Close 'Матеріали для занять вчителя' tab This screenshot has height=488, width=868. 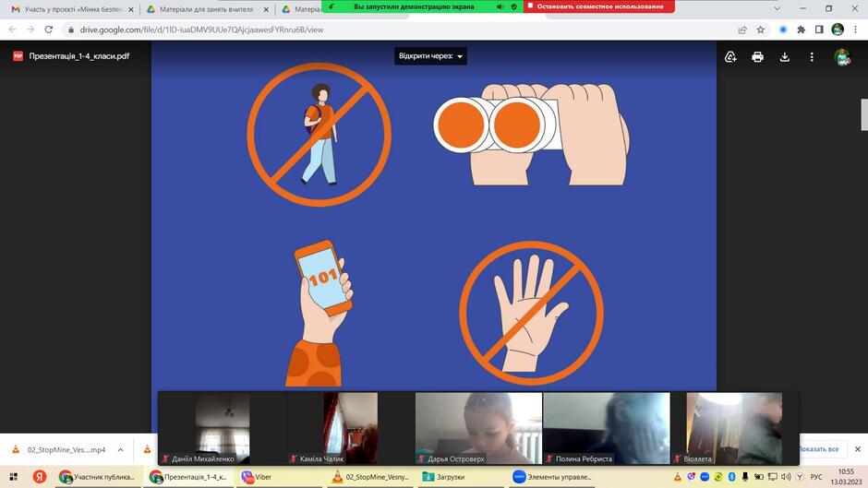[266, 9]
